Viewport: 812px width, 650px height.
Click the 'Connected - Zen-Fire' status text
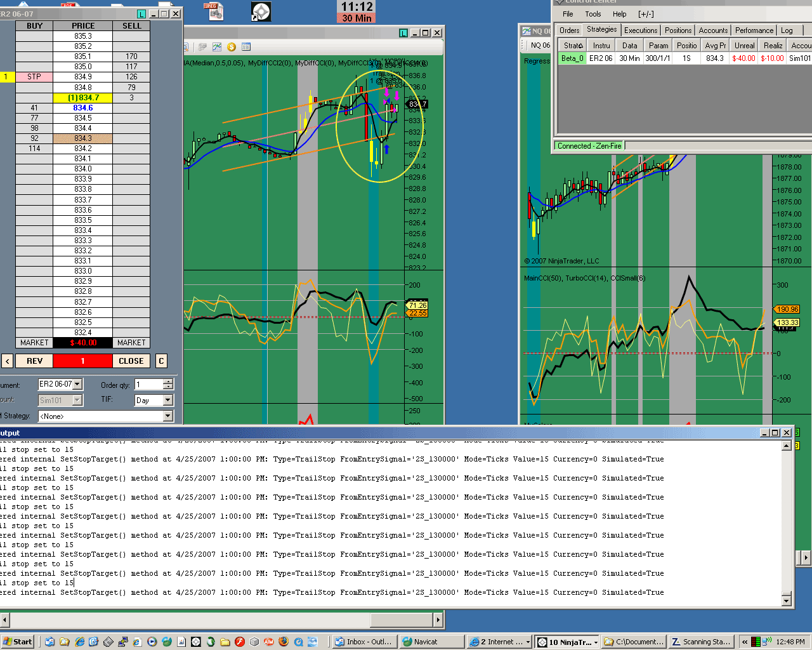coord(589,146)
